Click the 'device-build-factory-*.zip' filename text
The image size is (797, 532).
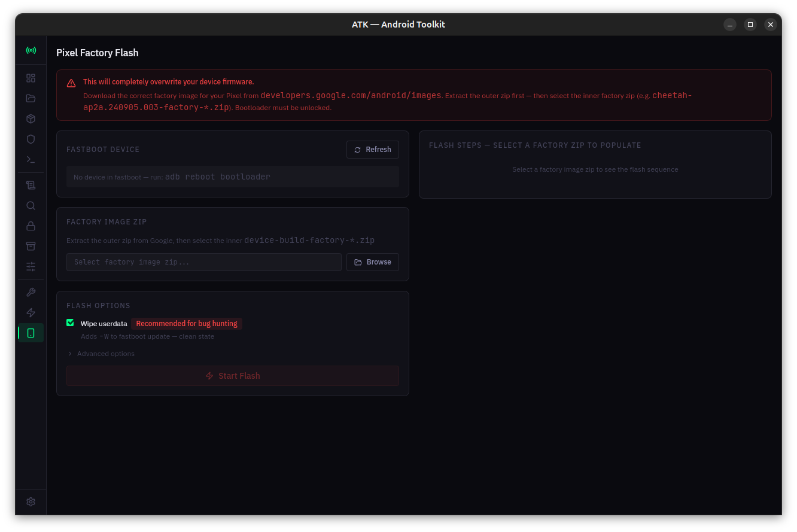(309, 241)
